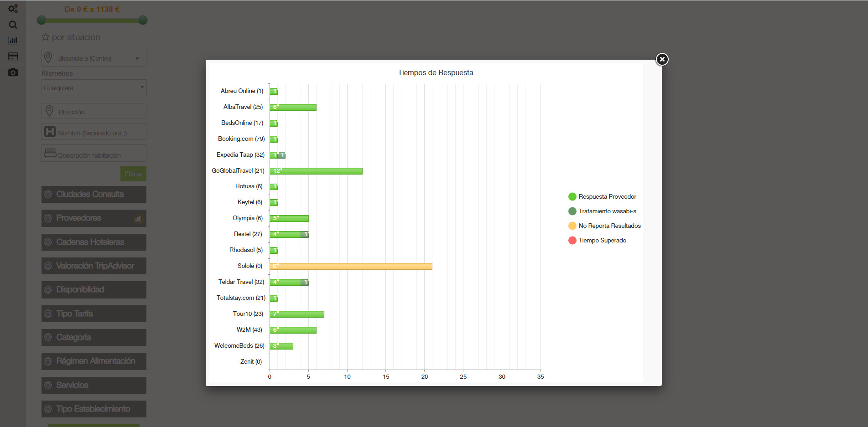Open the search magnifier icon
The height and width of the screenshot is (427, 868).
13,25
